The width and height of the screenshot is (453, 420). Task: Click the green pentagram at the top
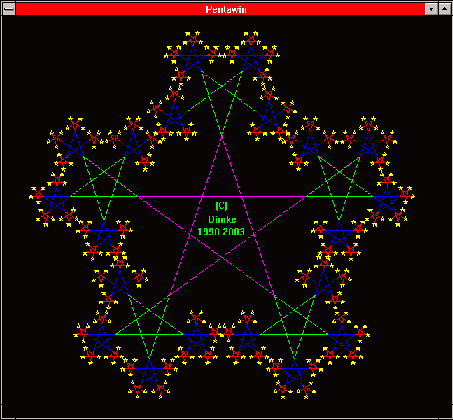[222, 97]
